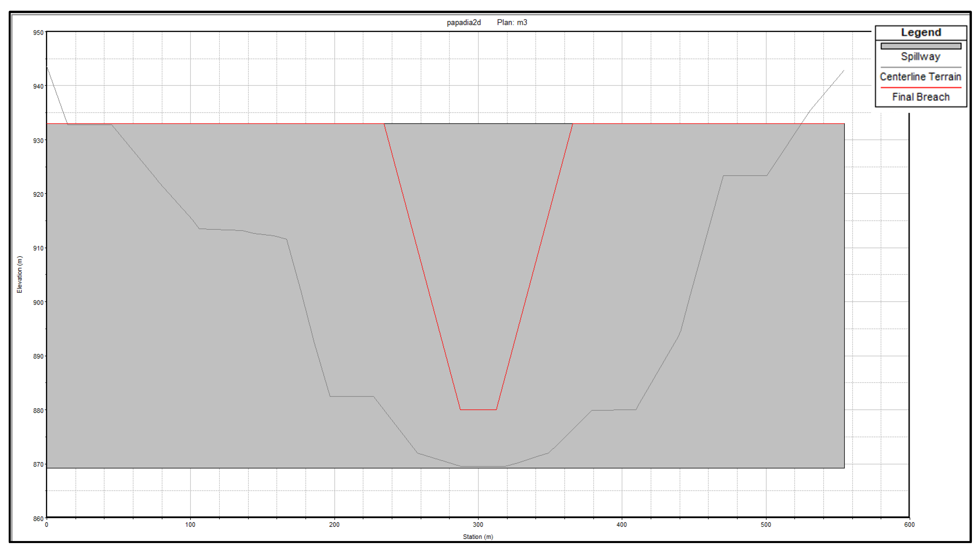
Task: Click the red breach bottom at elevation 880
Action: coord(478,410)
